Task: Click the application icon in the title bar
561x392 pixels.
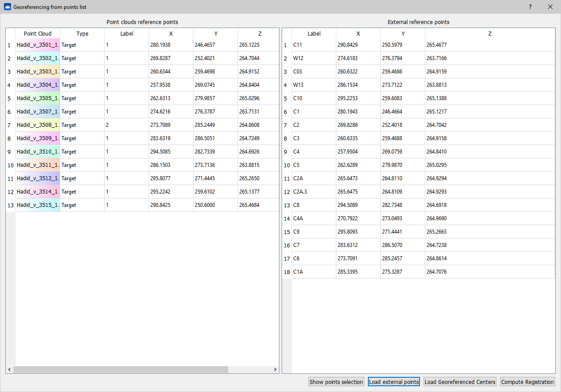Action: point(7,7)
